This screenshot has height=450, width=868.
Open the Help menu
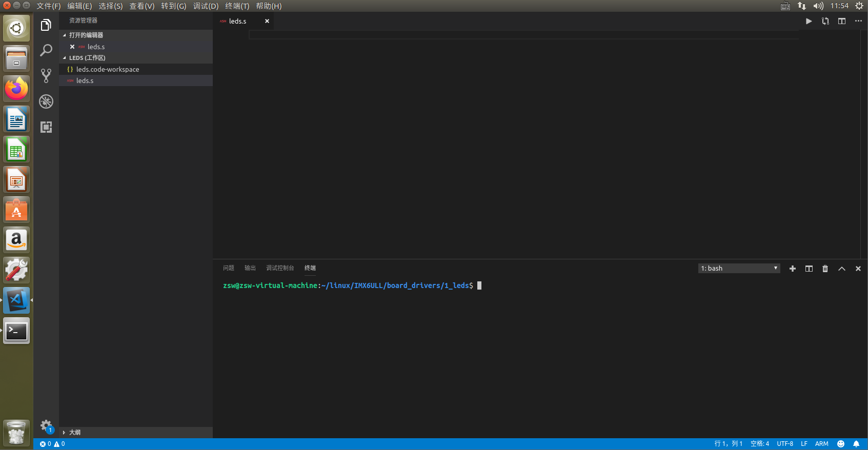(269, 6)
